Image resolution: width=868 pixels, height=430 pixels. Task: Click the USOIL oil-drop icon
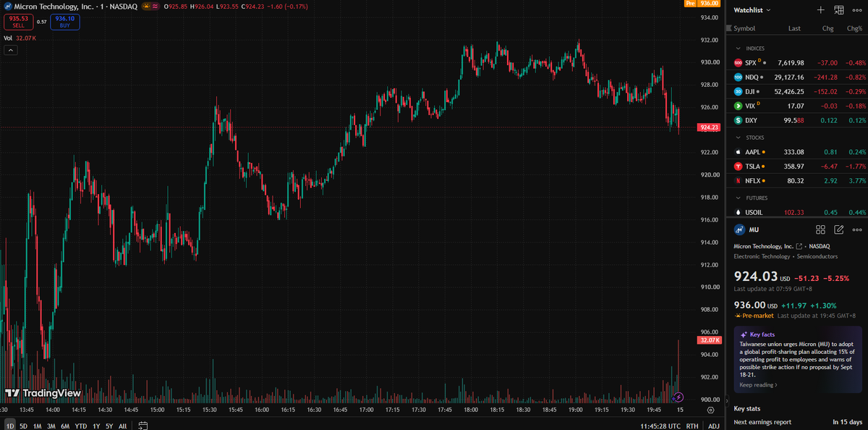pos(739,212)
